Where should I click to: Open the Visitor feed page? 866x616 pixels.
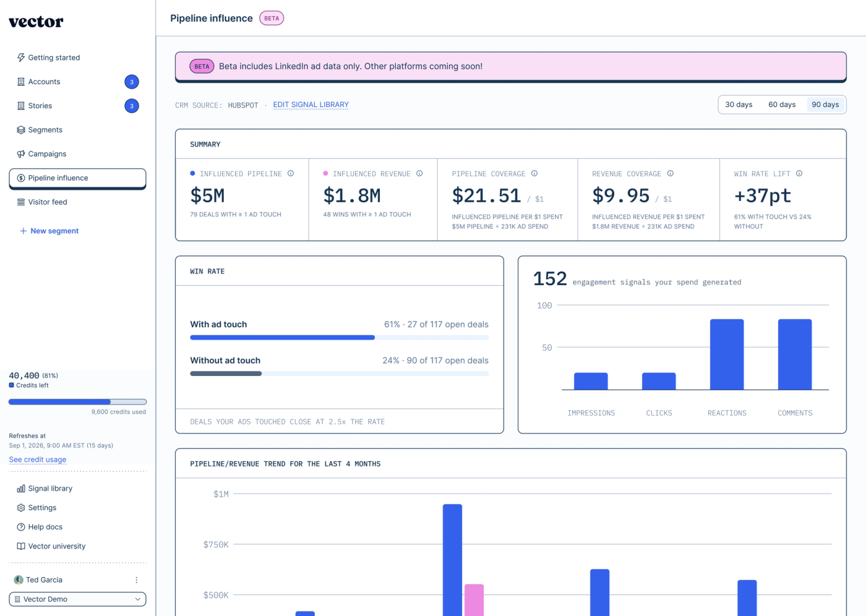77,202
